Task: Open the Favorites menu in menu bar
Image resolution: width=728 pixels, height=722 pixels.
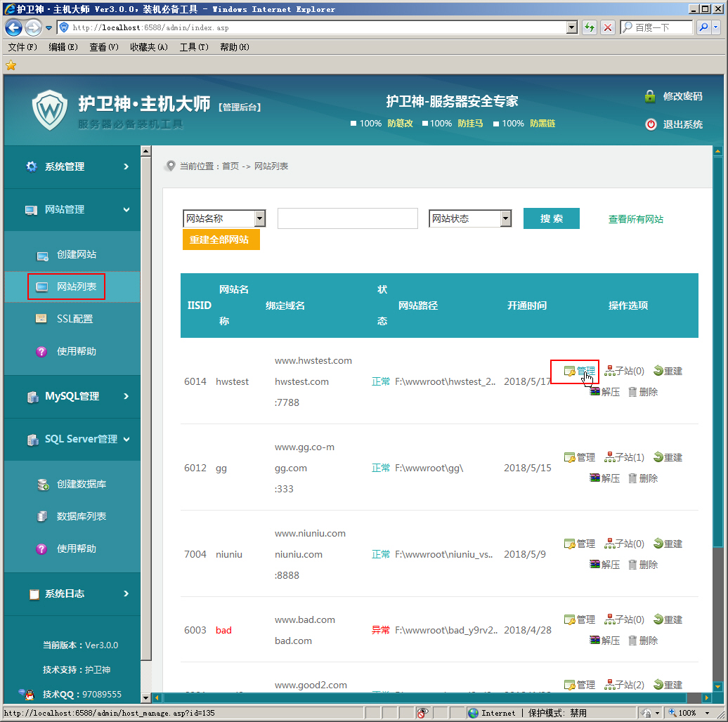Action: pos(148,47)
